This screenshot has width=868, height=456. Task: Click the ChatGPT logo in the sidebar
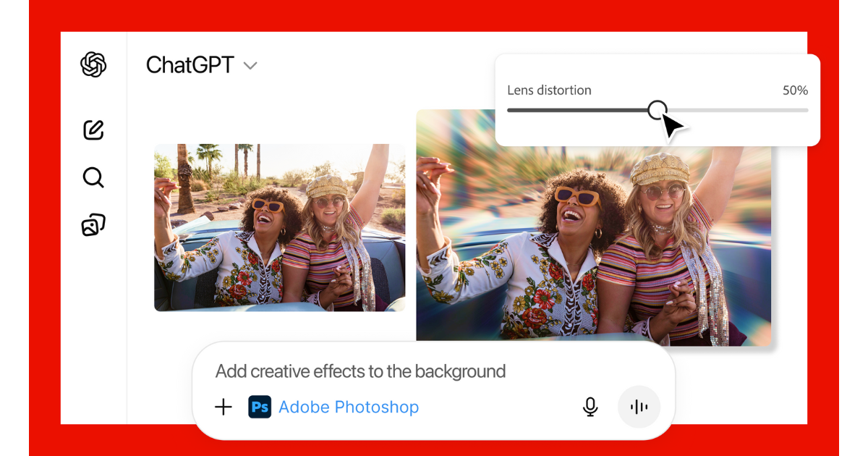click(93, 65)
